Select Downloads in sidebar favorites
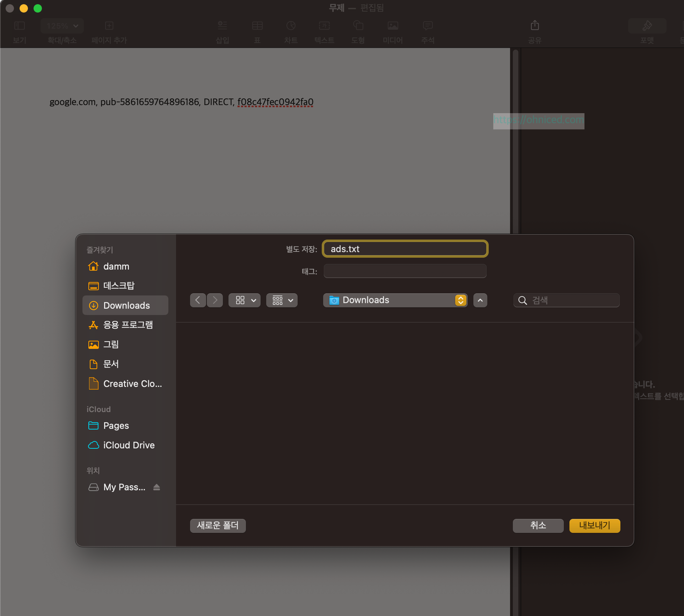This screenshot has width=684, height=616. click(x=126, y=306)
